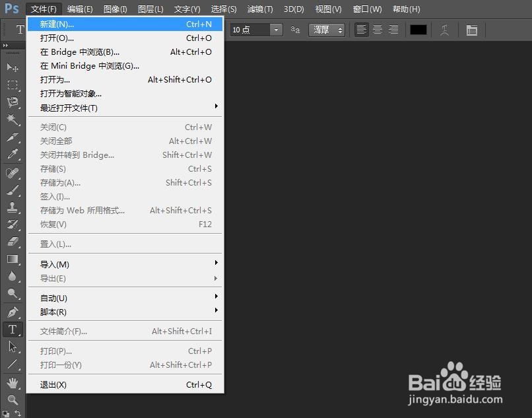Left align text
This screenshot has height=418, width=532.
click(x=361, y=30)
